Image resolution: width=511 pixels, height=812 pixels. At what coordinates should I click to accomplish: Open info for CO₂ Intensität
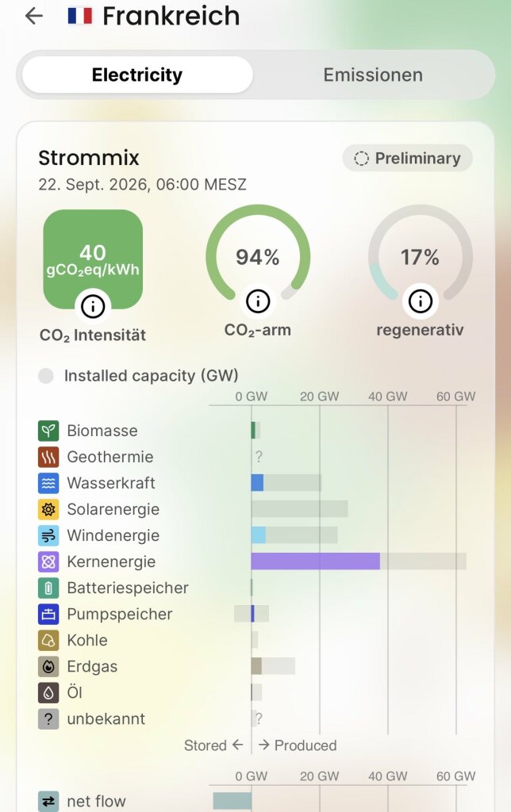click(93, 307)
